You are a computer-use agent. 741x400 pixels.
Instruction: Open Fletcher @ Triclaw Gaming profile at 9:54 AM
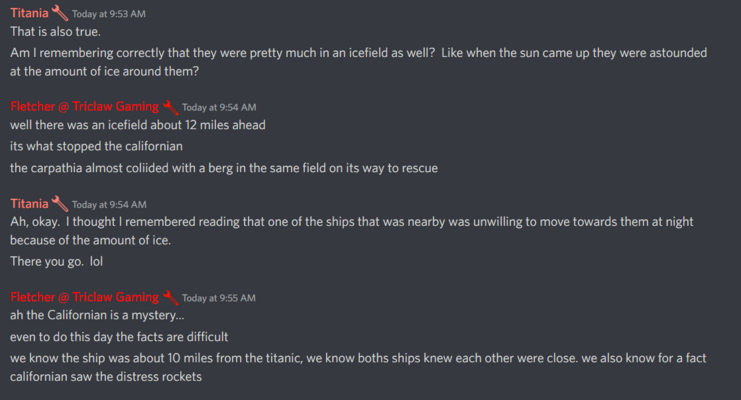coord(85,106)
